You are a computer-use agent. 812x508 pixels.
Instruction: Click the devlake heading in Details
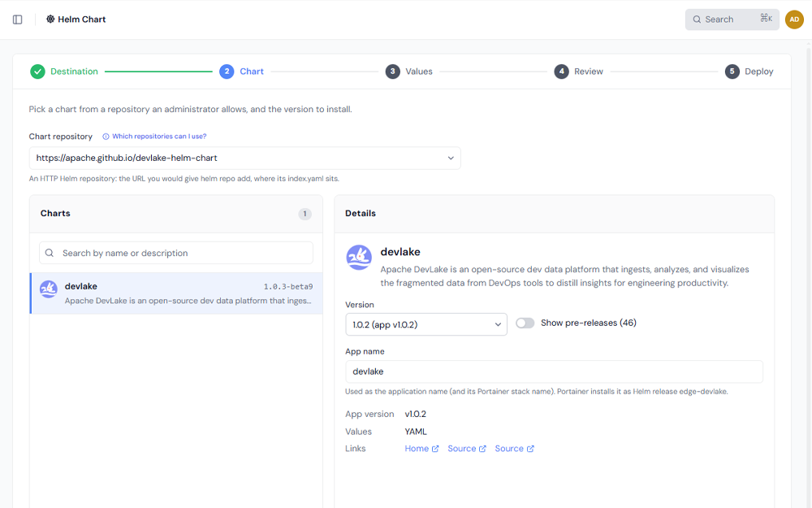tap(400, 252)
